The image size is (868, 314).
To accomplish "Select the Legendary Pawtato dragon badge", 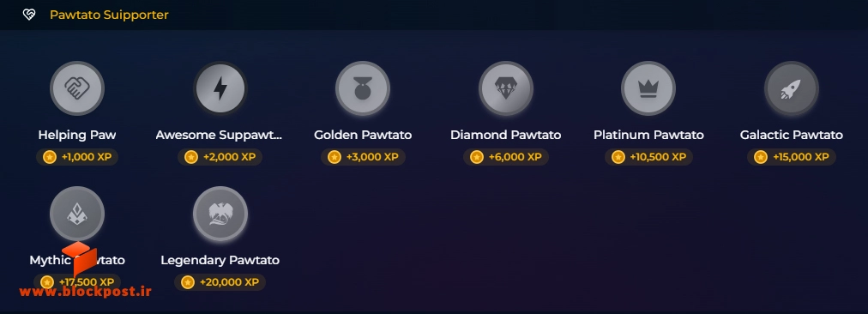I will click(220, 214).
